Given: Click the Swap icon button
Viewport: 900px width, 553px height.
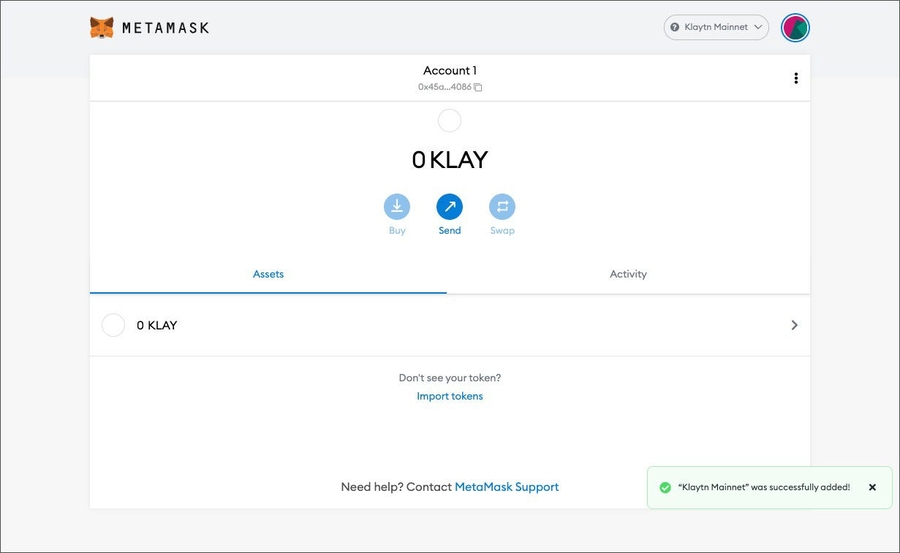Looking at the screenshot, I should [x=502, y=207].
